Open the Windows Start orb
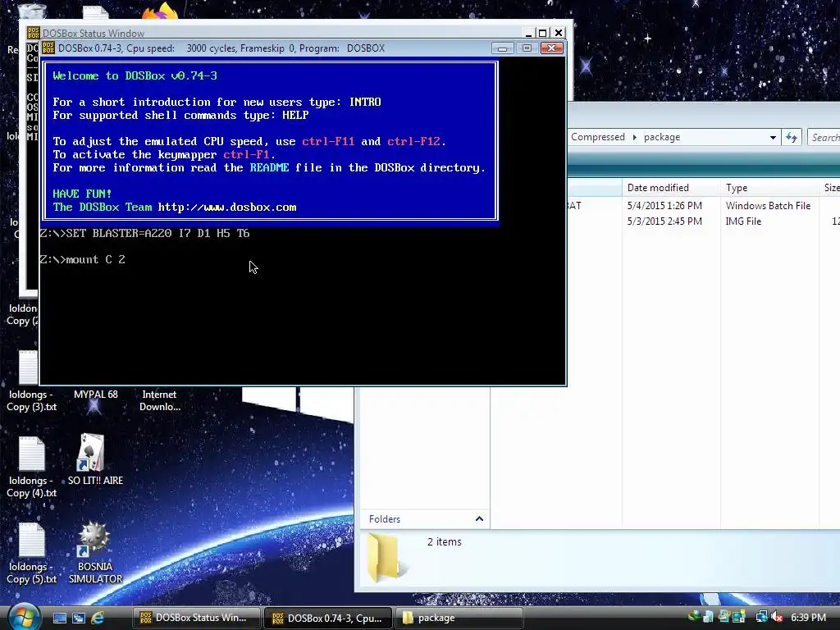840x630 pixels. [x=25, y=617]
